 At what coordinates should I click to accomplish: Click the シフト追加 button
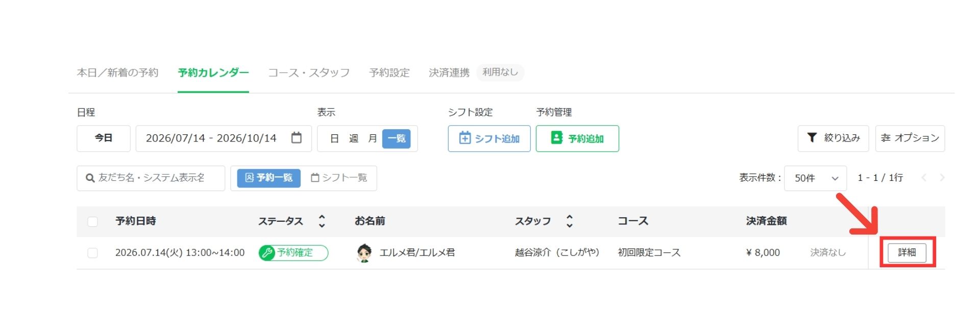[x=489, y=138]
